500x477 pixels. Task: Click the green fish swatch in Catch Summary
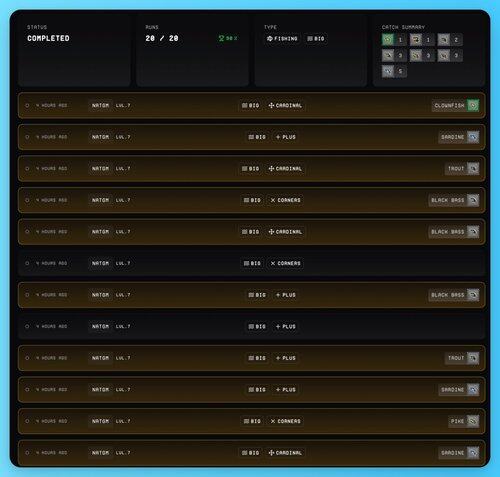388,40
